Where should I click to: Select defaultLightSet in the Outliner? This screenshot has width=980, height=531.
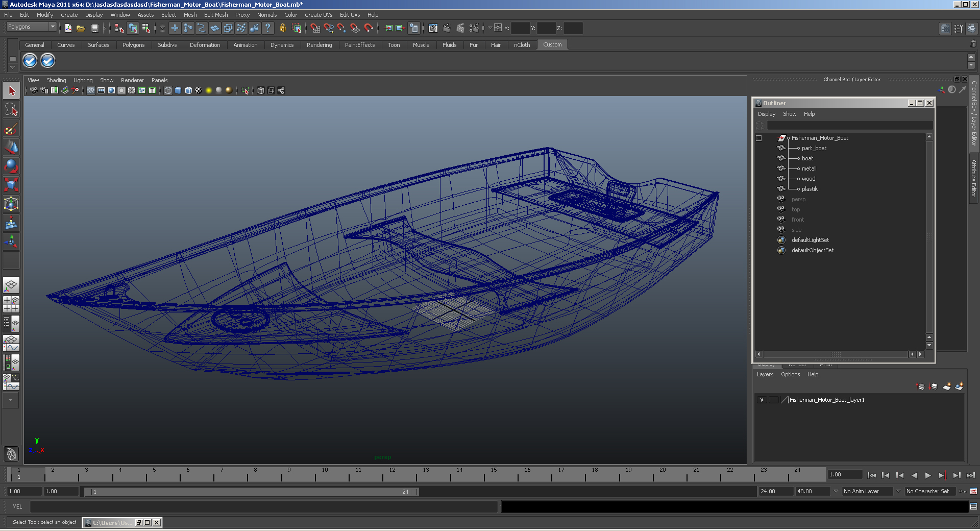[x=810, y=240]
